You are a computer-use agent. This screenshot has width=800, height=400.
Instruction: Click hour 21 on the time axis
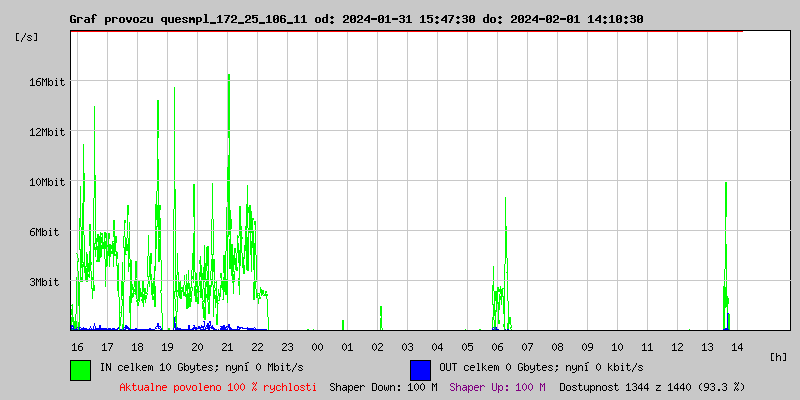click(x=227, y=346)
